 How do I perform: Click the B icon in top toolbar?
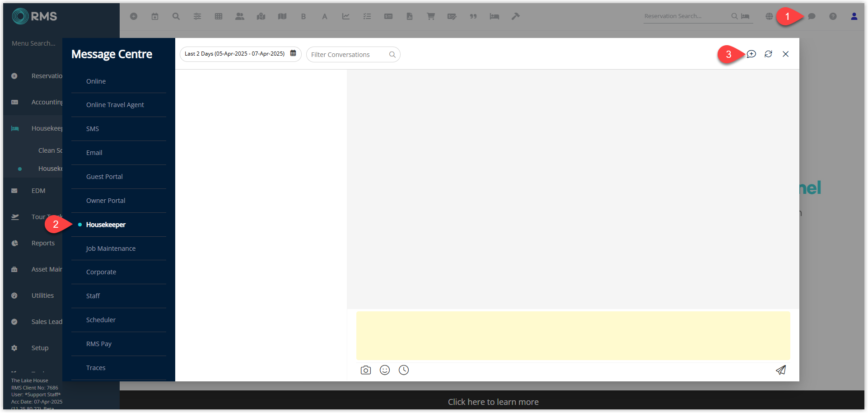[x=303, y=16]
